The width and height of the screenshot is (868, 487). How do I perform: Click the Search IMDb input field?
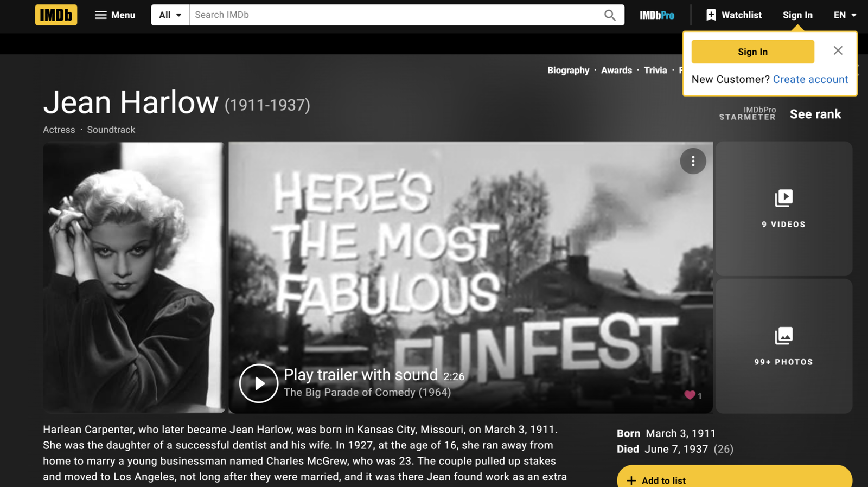tap(396, 15)
